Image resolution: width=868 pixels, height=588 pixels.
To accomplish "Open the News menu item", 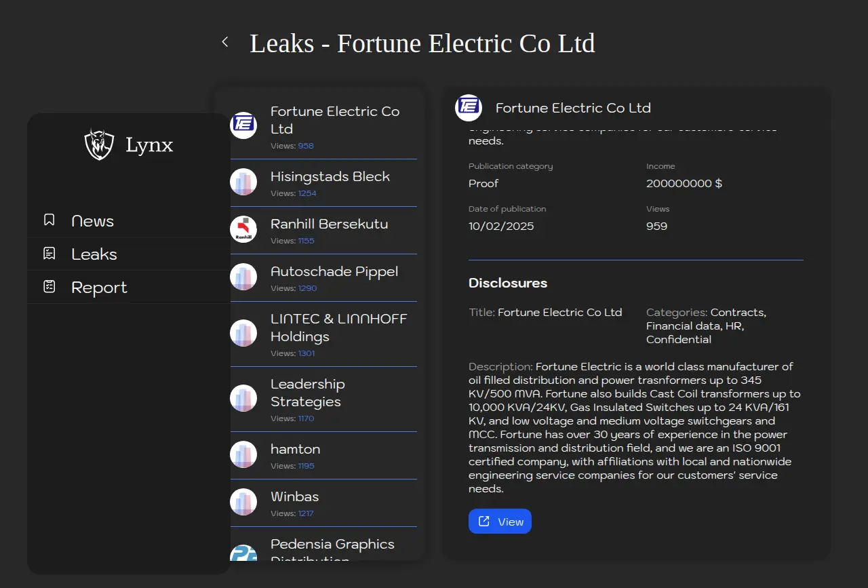I will 93,221.
